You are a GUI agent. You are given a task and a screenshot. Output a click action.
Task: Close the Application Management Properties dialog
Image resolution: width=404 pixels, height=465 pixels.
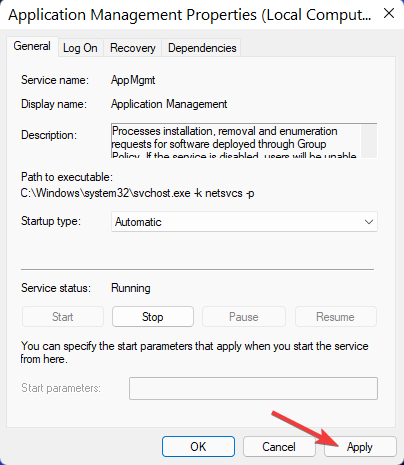pos(389,14)
